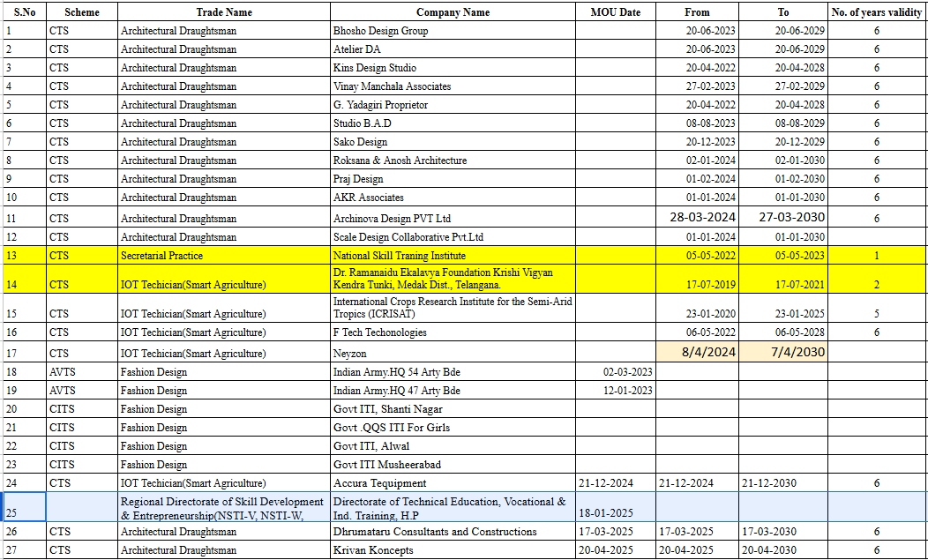Click the Company Name column header
Viewport: 928px width, 560px height.
click(453, 12)
